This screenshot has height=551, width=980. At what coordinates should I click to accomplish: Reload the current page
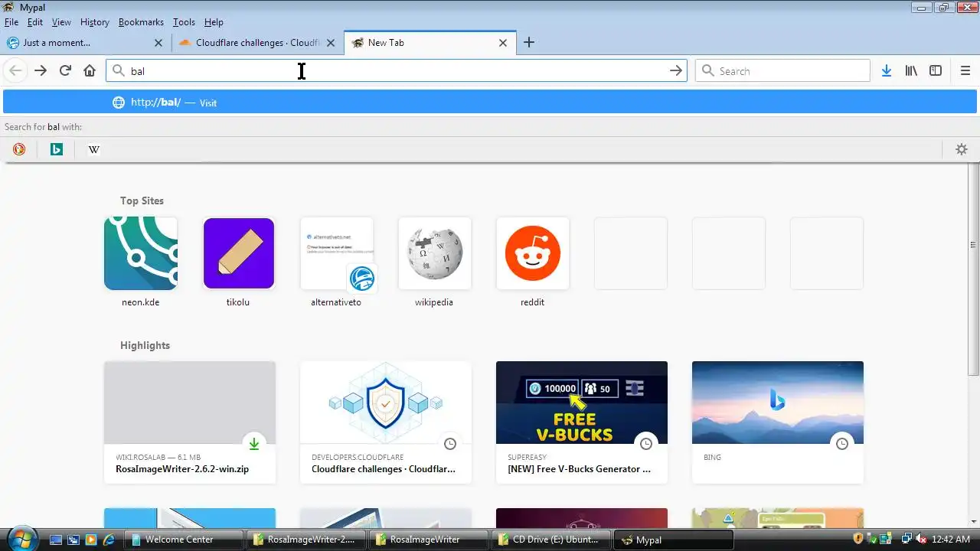(65, 70)
